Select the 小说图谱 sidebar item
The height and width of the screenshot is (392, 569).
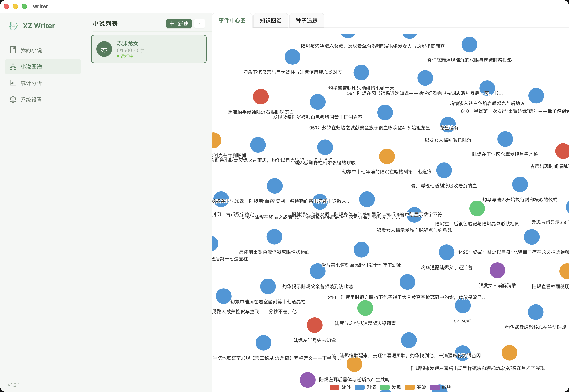[43, 67]
